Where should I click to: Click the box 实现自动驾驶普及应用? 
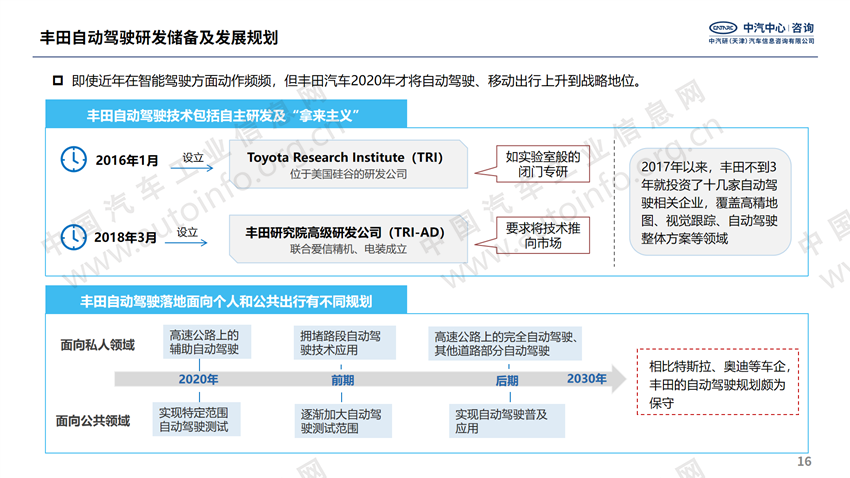click(x=507, y=421)
